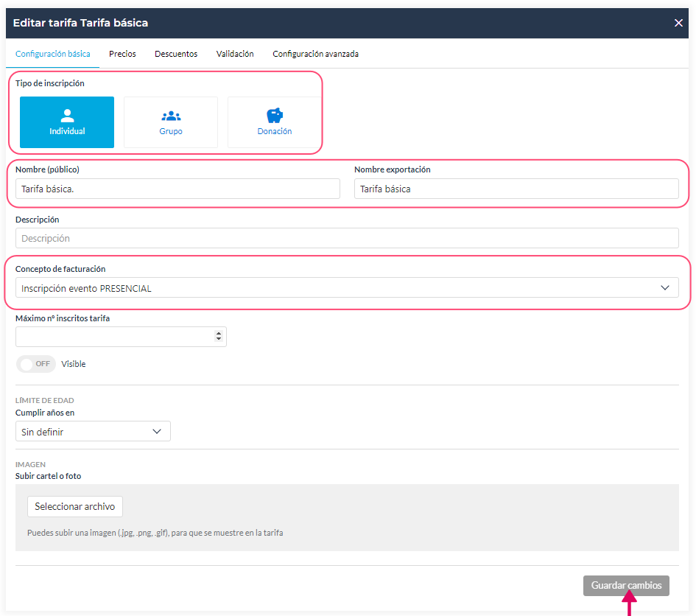
Task: Select the Configuración básica tab
Action: pyautogui.click(x=53, y=54)
